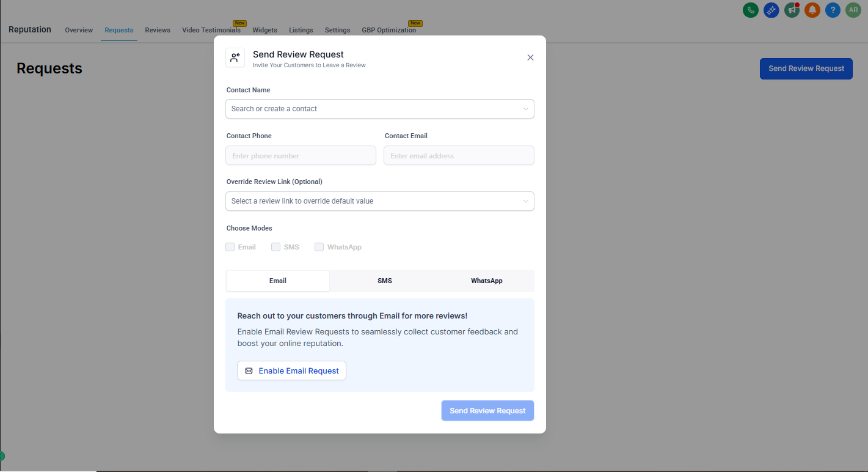868x472 pixels.
Task: Focus the Contact Email input field
Action: (x=459, y=156)
